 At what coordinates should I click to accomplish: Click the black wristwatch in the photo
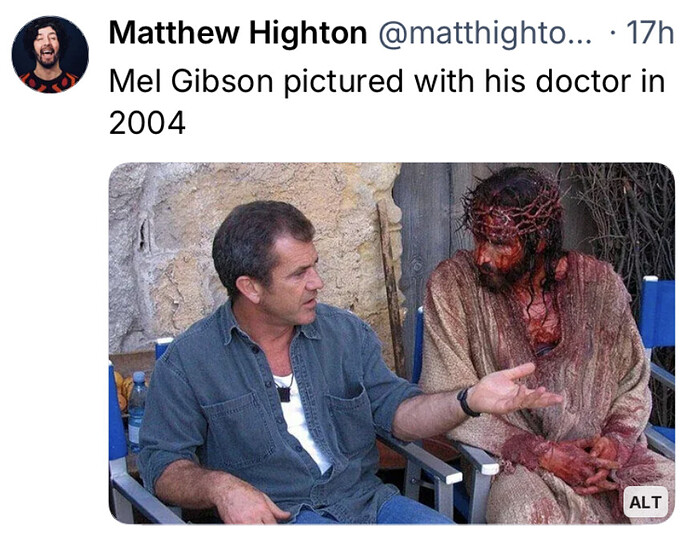click(466, 401)
